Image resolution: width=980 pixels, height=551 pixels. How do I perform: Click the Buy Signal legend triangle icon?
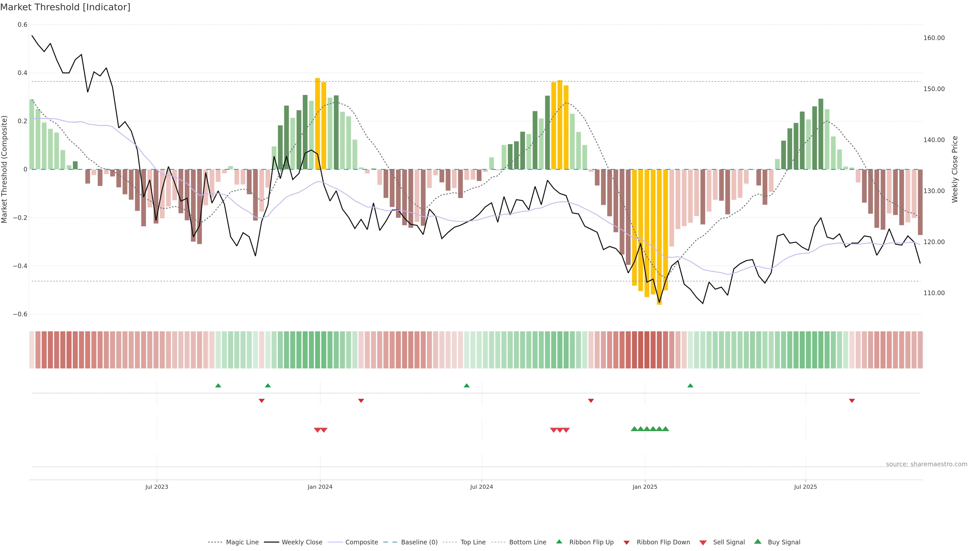[x=757, y=542]
